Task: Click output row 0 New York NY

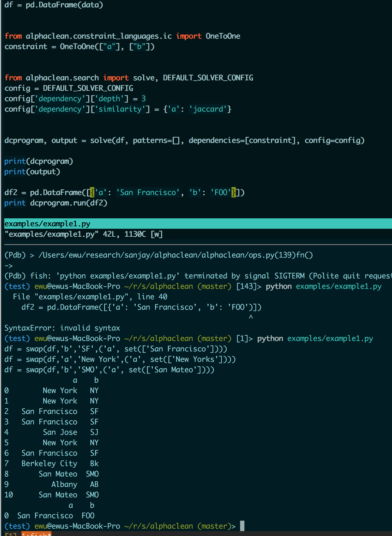Action: click(x=51, y=391)
